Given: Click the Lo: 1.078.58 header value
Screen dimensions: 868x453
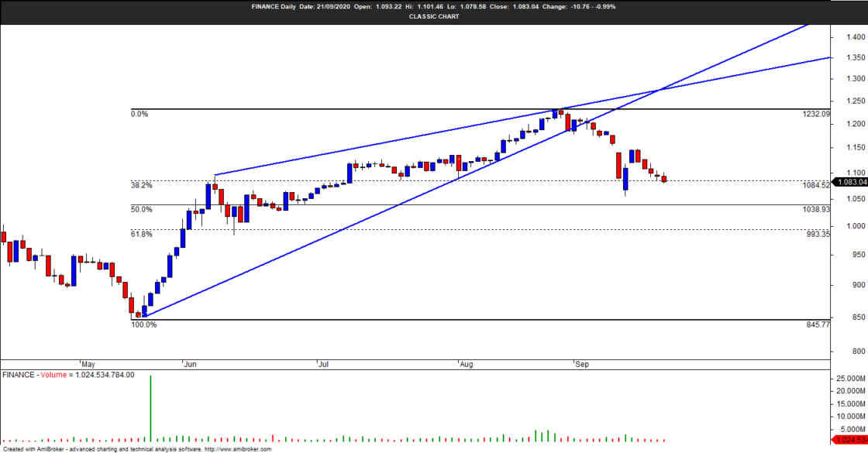Looking at the screenshot, I should tap(467, 7).
